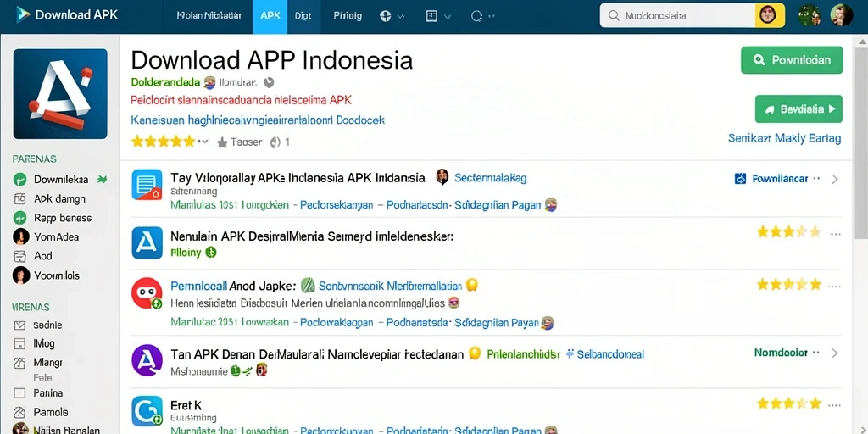Click the yellow avatar search button
Viewport: 868px width, 434px height.
click(x=770, y=15)
